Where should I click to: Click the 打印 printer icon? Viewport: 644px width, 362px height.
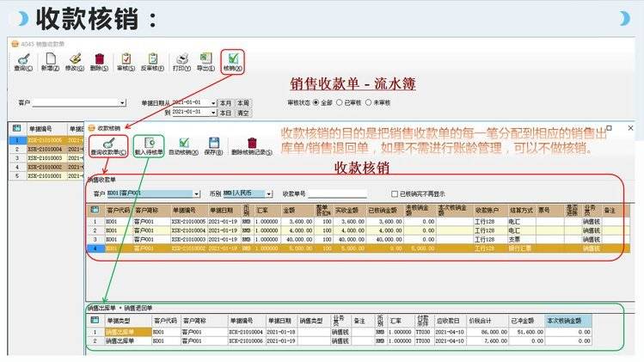click(181, 60)
